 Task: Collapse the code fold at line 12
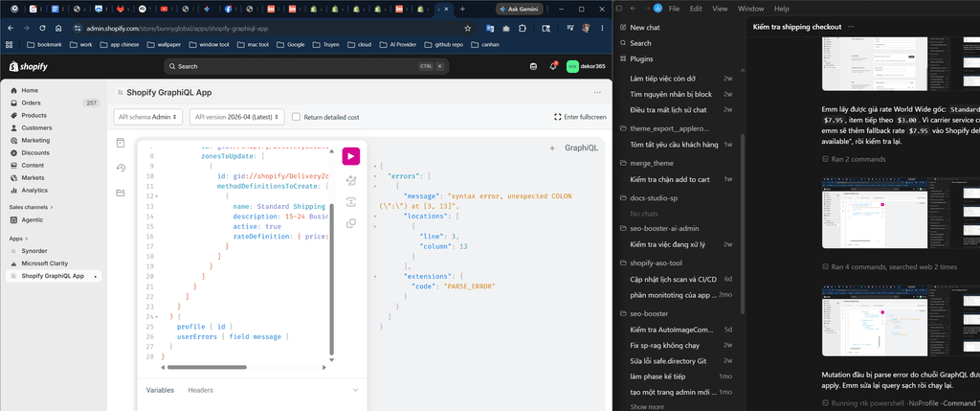156,196
